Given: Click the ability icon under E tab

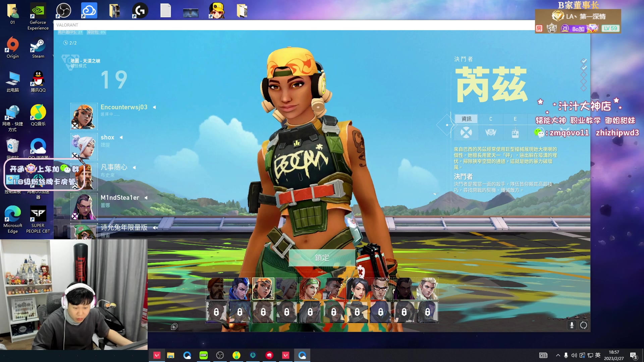Looking at the screenshot, I should click(515, 133).
